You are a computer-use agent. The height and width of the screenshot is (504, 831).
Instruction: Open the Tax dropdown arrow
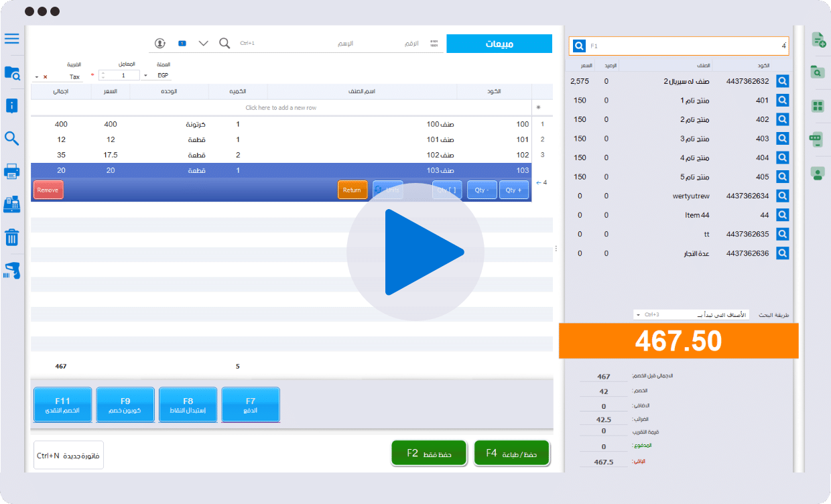coord(37,77)
